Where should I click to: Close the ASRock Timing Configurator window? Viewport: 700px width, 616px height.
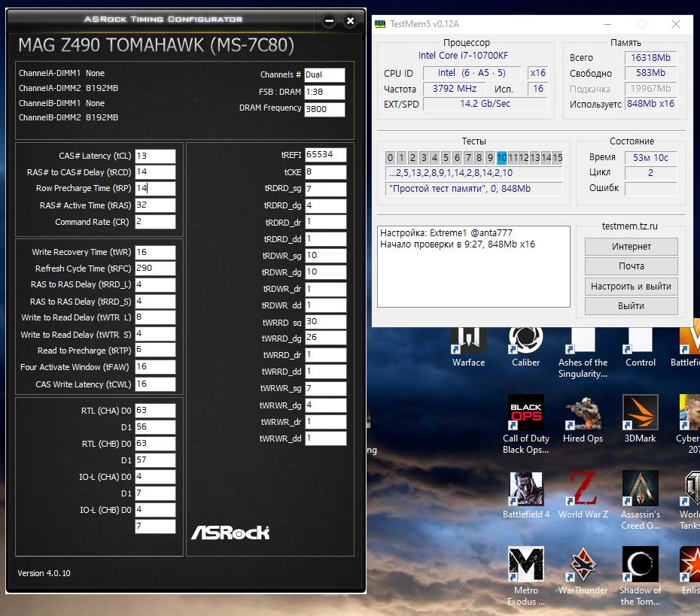(x=351, y=20)
